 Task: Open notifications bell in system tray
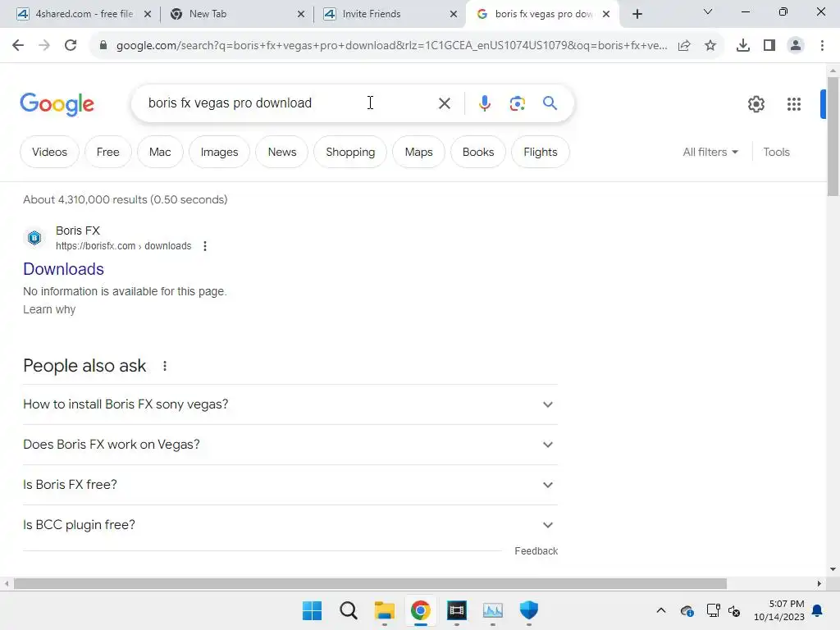[817, 610]
